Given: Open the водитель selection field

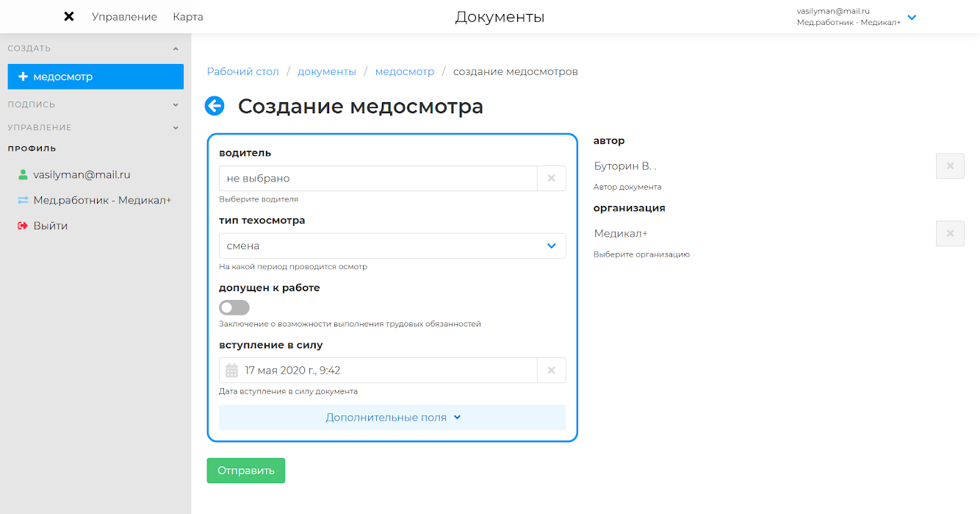Looking at the screenshot, I should [x=378, y=178].
